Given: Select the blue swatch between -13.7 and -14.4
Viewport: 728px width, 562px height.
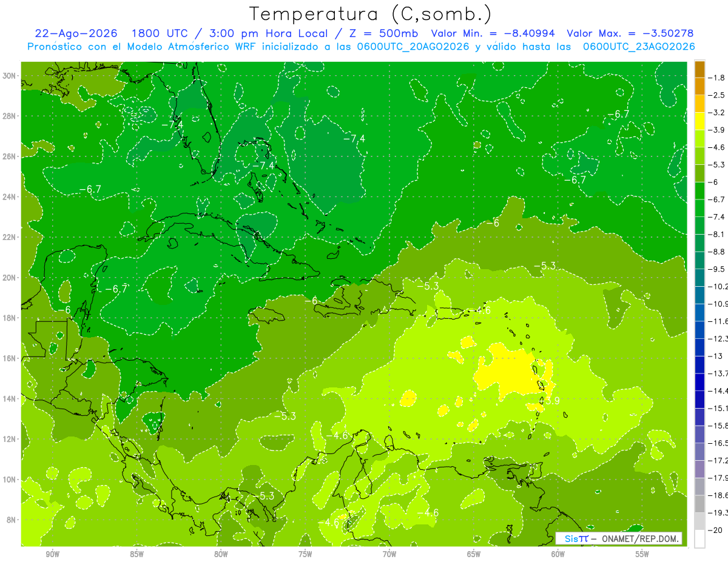Looking at the screenshot, I should (699, 382).
